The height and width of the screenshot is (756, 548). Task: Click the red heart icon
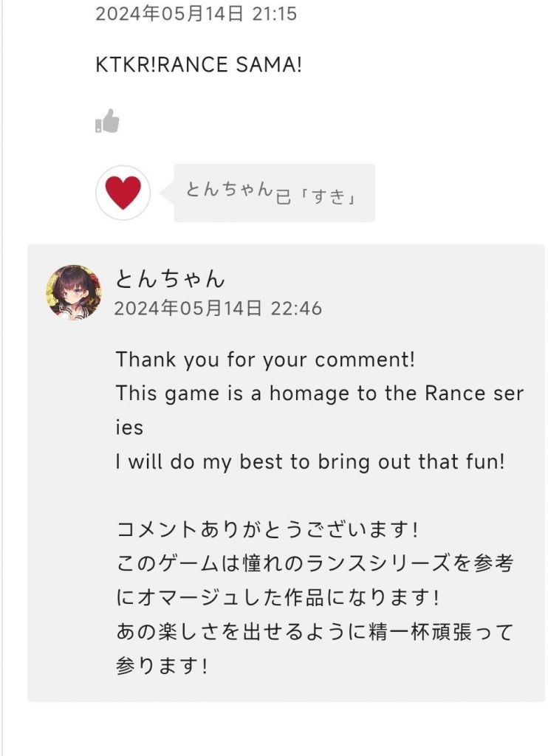[x=123, y=193]
